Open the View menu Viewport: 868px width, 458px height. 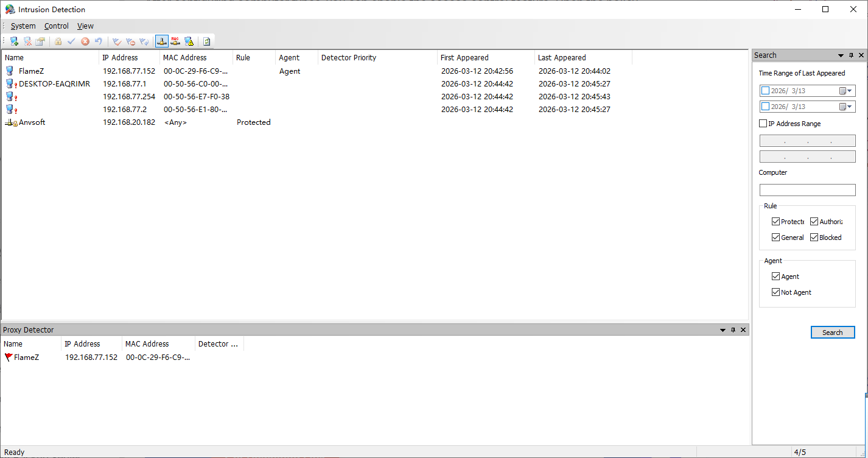click(x=85, y=26)
